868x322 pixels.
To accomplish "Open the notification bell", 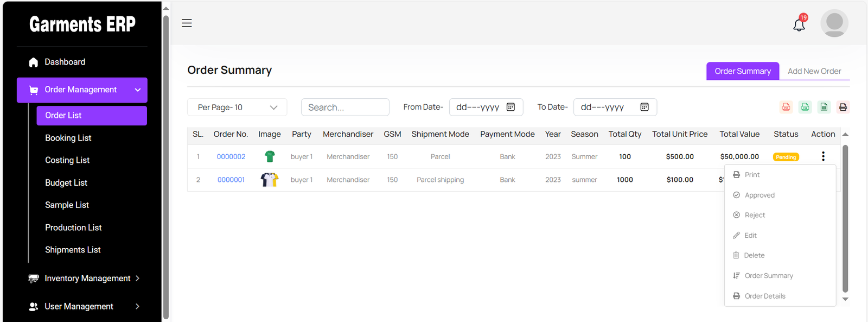I will [x=799, y=24].
